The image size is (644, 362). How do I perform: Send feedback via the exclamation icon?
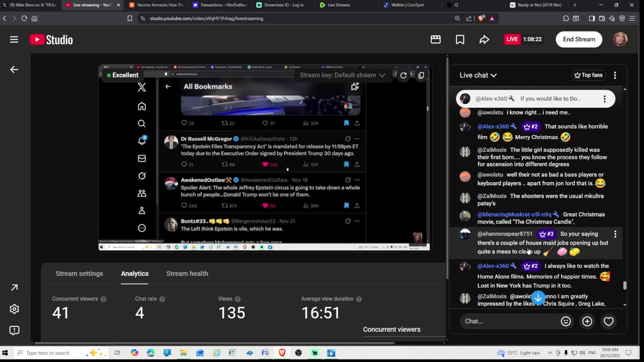pyautogui.click(x=14, y=330)
